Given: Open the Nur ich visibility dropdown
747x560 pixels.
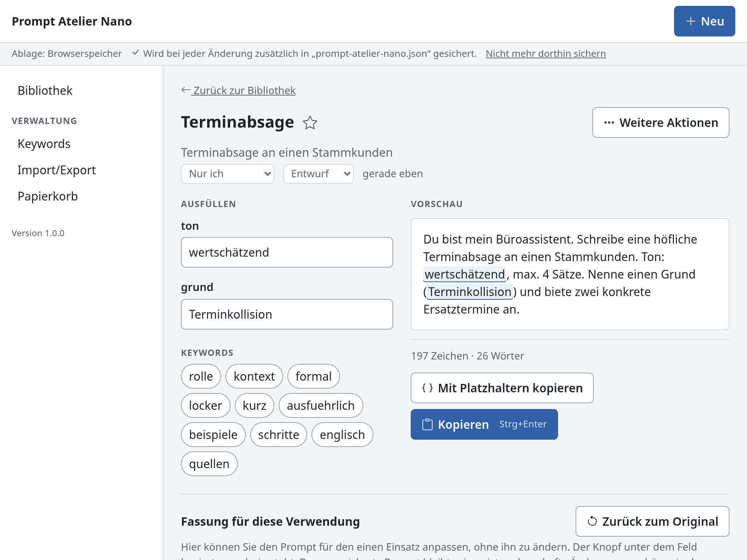Looking at the screenshot, I should pos(228,174).
